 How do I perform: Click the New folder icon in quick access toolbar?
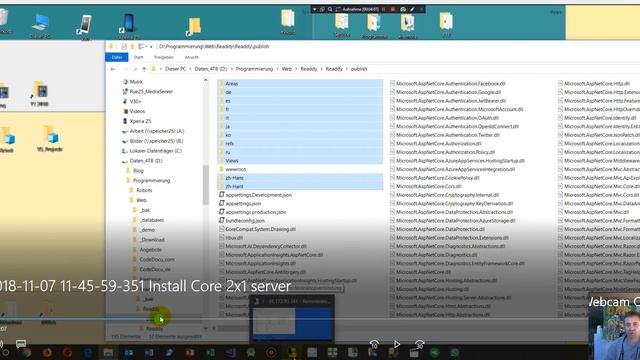coord(132,47)
